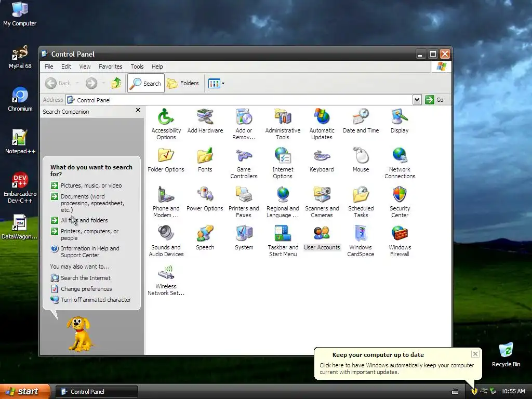
Task: Open Keyboard settings icon
Action: point(322,160)
